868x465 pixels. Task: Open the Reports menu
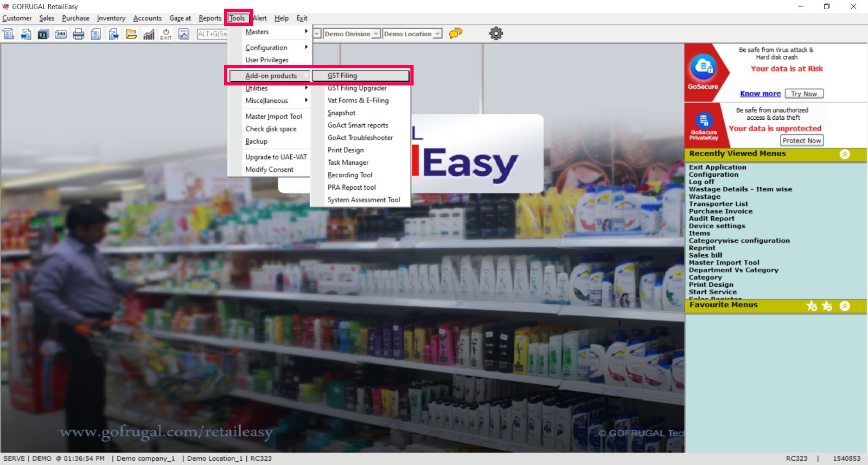pyautogui.click(x=210, y=18)
